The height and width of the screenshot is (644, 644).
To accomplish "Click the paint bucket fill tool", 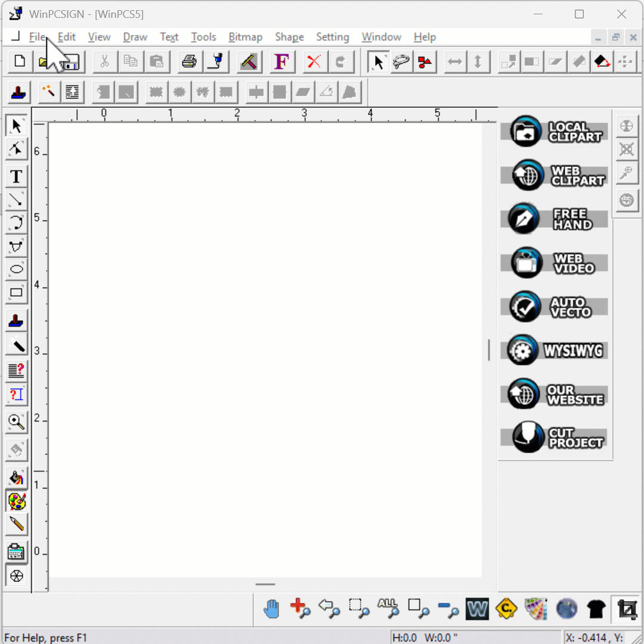I will (x=17, y=478).
